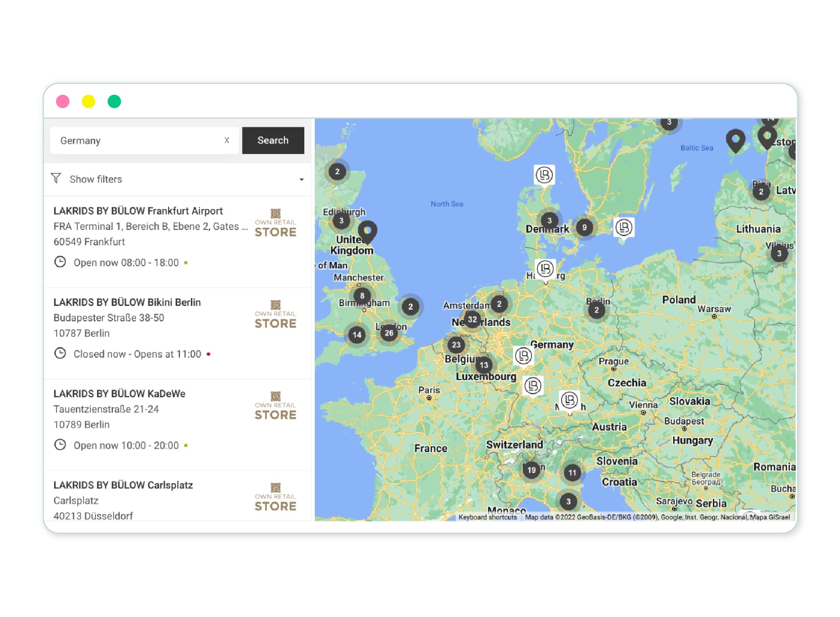Select the cluster marker showing 26 over London
Image resolution: width=840 pixels, height=617 pixels.
(x=389, y=333)
